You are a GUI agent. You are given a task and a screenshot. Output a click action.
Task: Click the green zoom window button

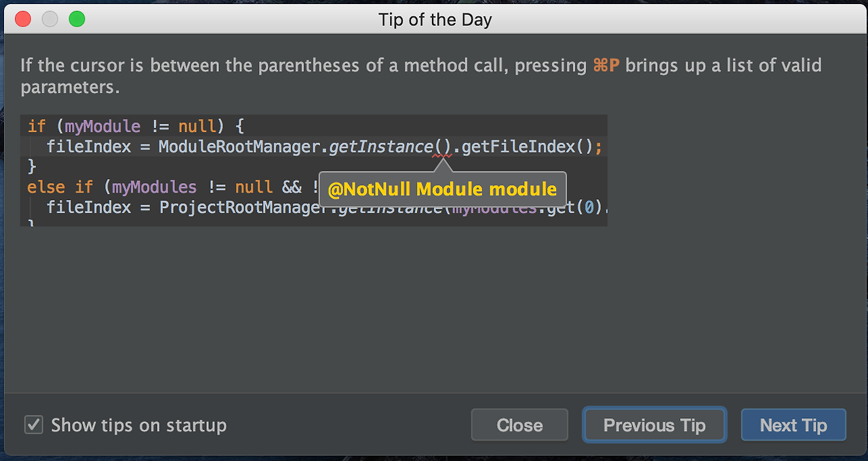pos(77,19)
